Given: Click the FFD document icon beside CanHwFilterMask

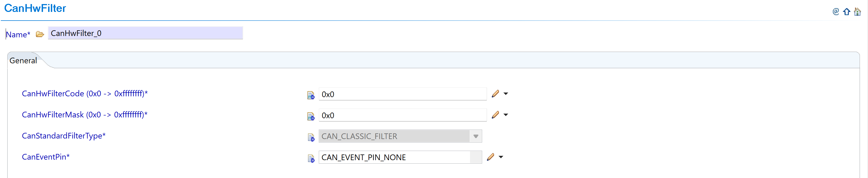Looking at the screenshot, I should [x=311, y=116].
